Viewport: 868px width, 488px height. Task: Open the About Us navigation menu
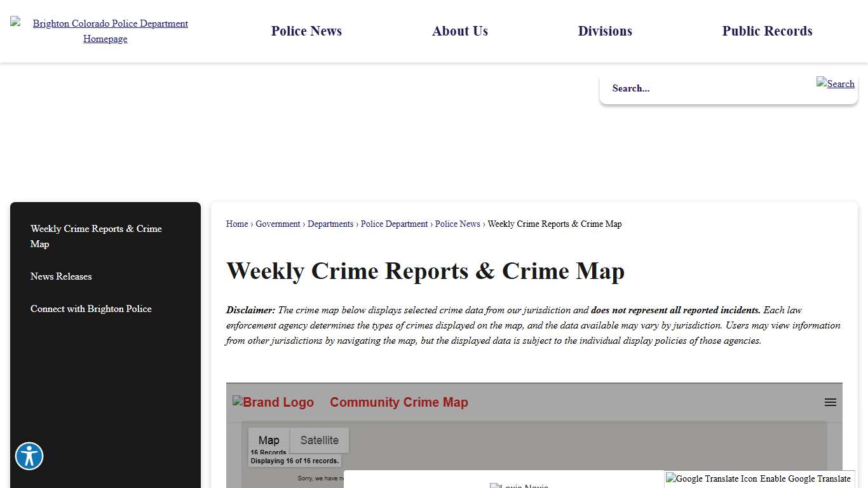pyautogui.click(x=460, y=30)
